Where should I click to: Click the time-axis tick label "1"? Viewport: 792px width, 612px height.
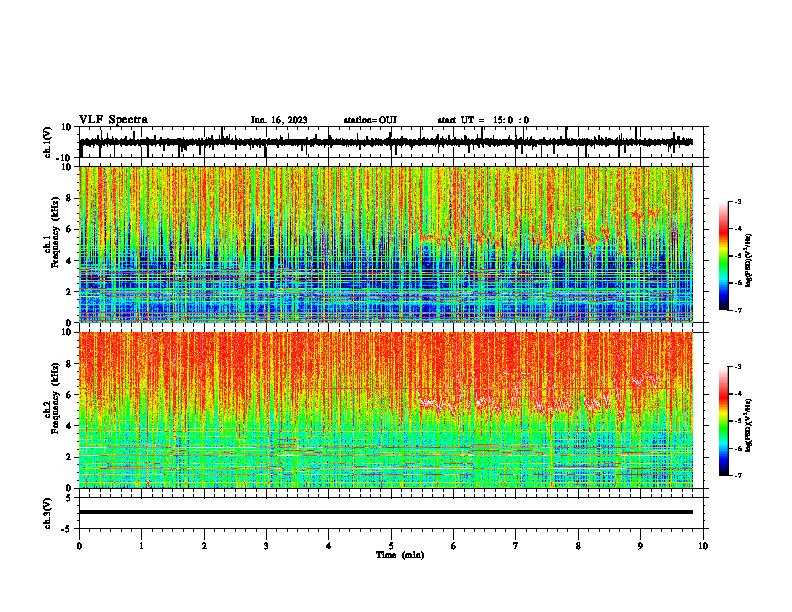click(x=141, y=546)
